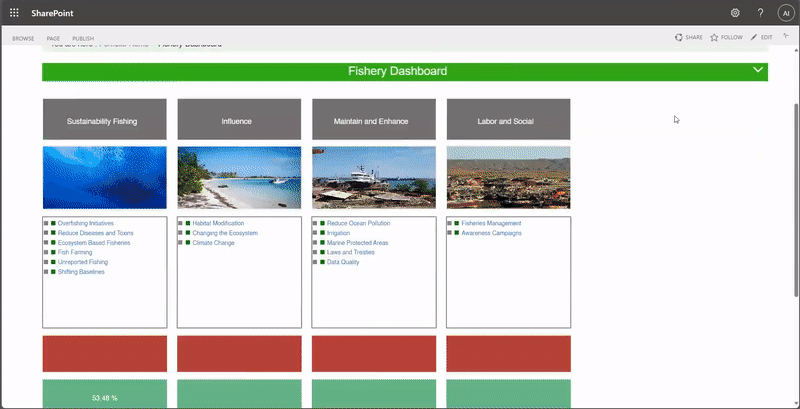Viewport: 800px width, 409px height.
Task: Click the page vertical scrollbar
Action: [x=797, y=199]
